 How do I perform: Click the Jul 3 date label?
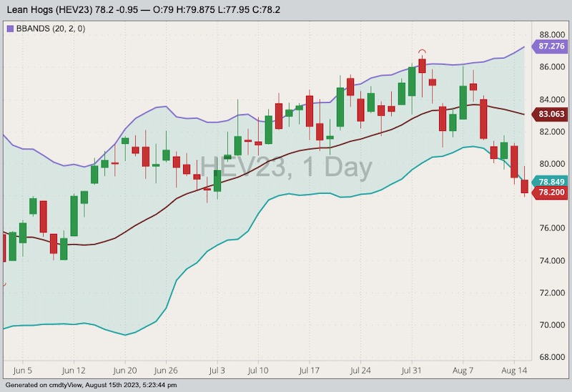click(217, 371)
